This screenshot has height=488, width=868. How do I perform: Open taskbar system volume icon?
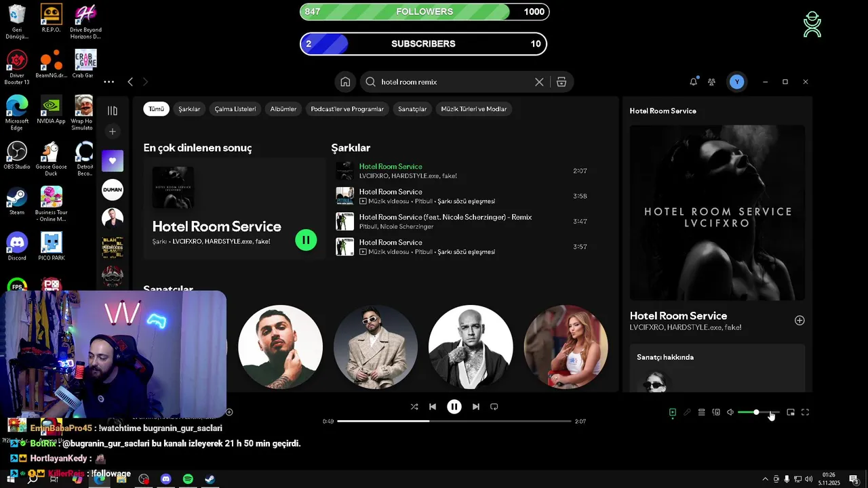pyautogui.click(x=808, y=479)
